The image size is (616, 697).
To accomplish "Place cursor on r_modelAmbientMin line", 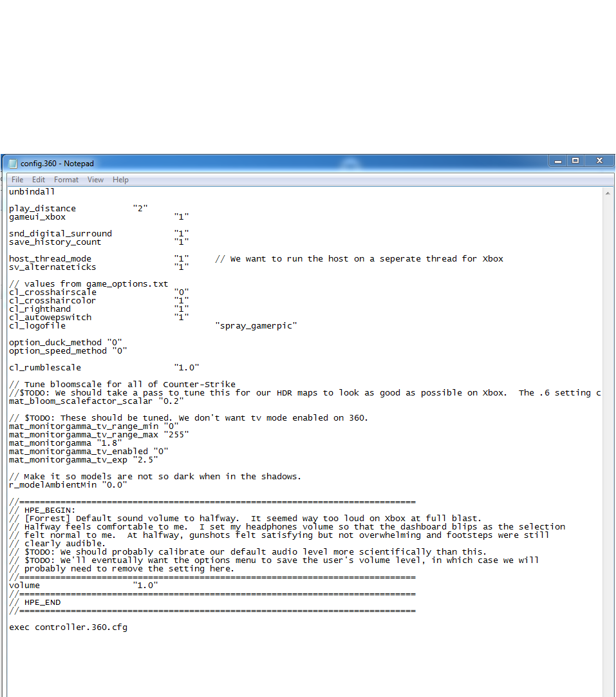I will (68, 485).
